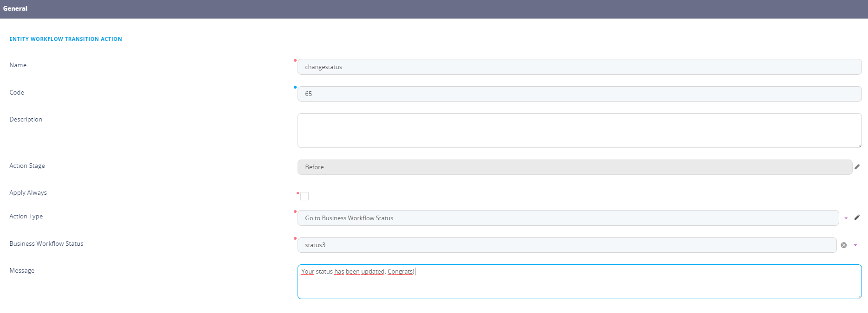Click the Action Stage field showing Before
The height and width of the screenshot is (313, 868).
tap(574, 167)
